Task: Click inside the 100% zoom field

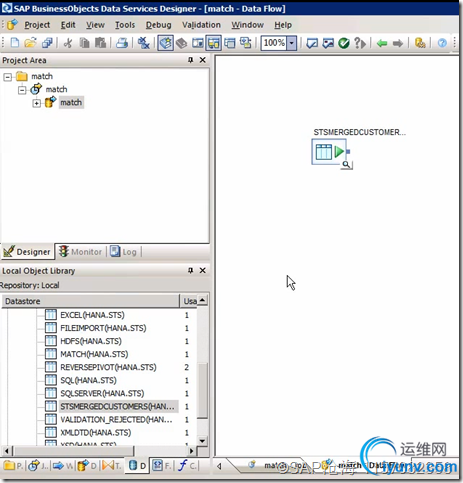Action: click(x=274, y=43)
